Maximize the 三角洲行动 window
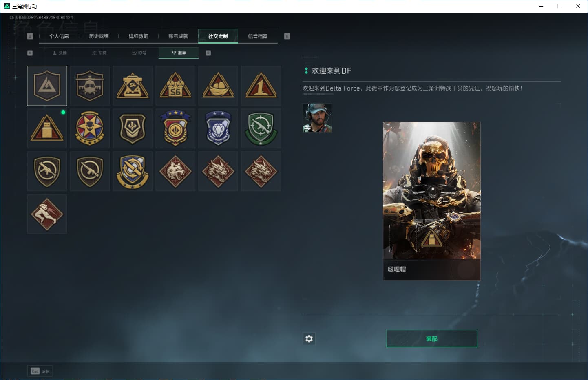588x380 pixels. (559, 6)
